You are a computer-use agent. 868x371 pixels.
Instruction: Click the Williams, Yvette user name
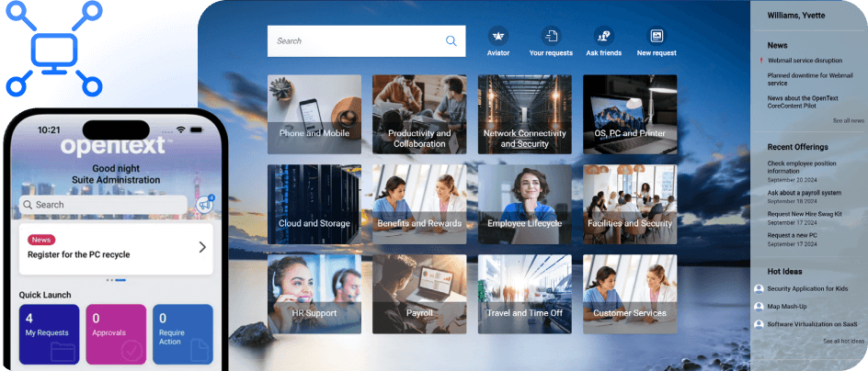tap(796, 16)
